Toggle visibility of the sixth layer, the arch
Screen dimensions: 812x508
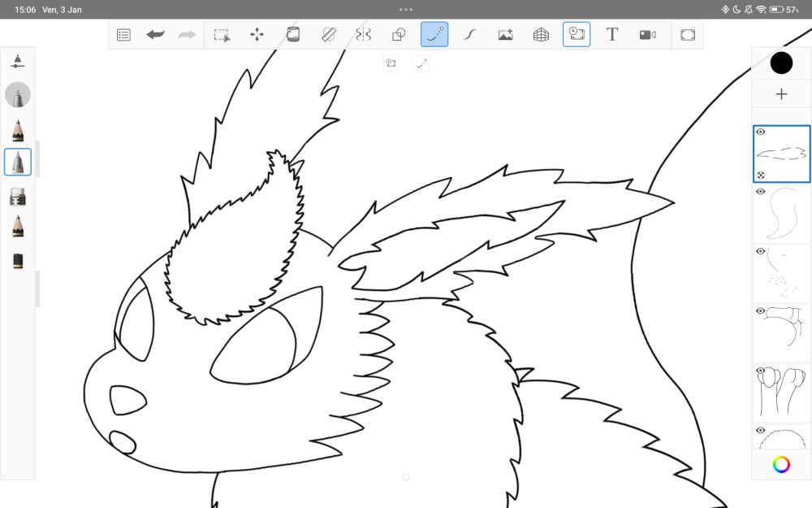click(760, 430)
